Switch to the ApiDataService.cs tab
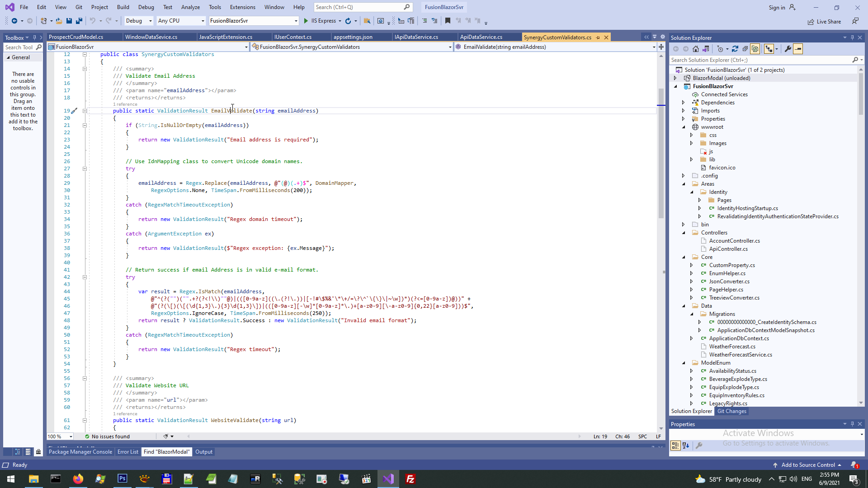 481,37
